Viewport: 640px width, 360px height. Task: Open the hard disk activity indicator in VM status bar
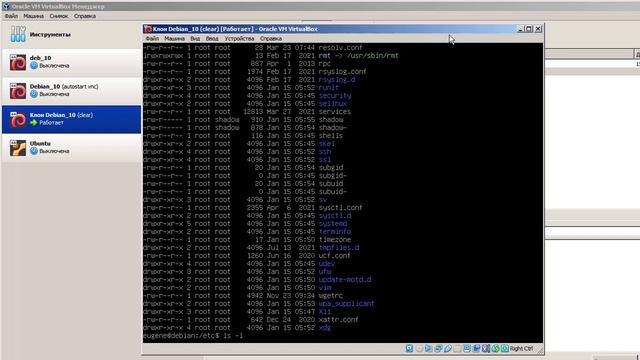(x=409, y=348)
